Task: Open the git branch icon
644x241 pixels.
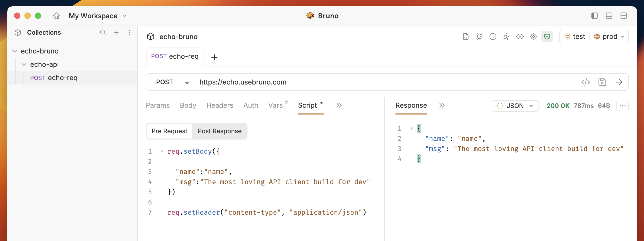Action: (479, 37)
